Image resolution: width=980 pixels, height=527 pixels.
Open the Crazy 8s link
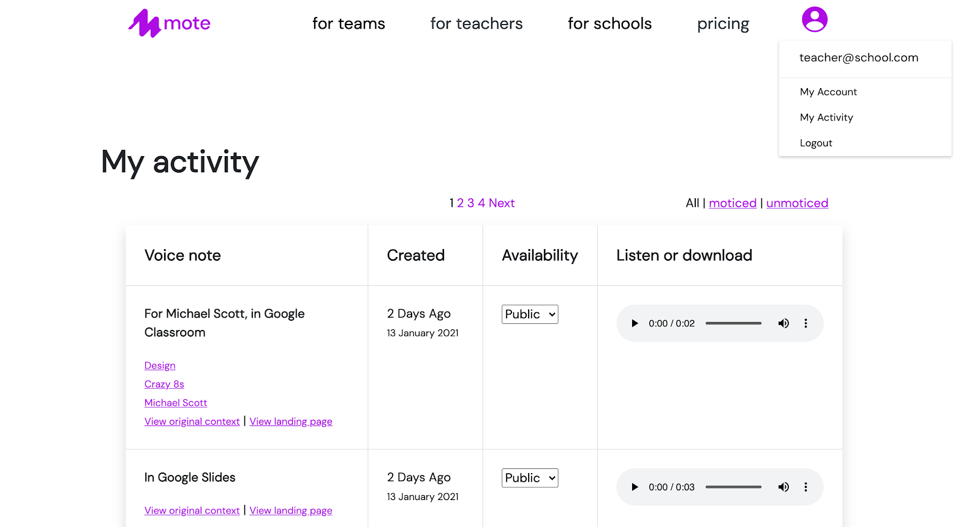[164, 384]
